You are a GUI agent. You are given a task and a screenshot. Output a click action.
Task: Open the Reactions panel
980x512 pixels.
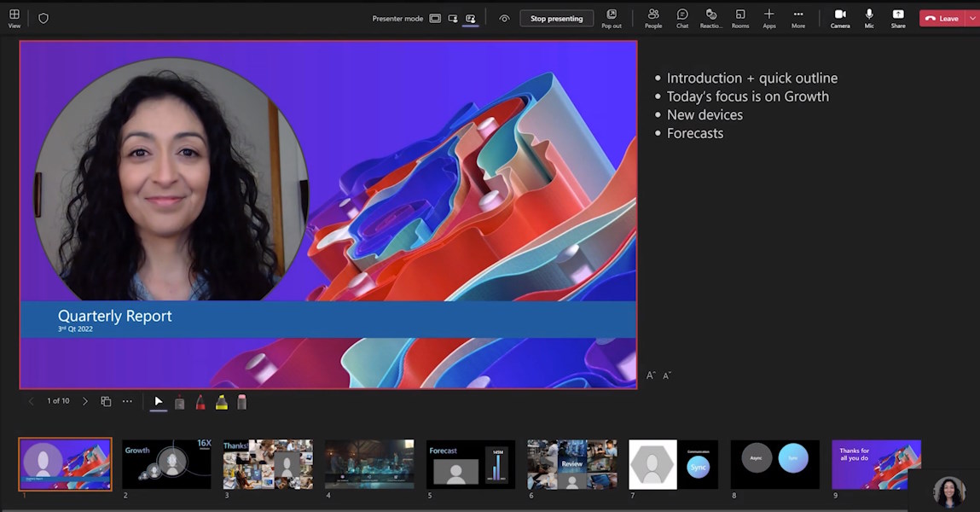[710, 16]
